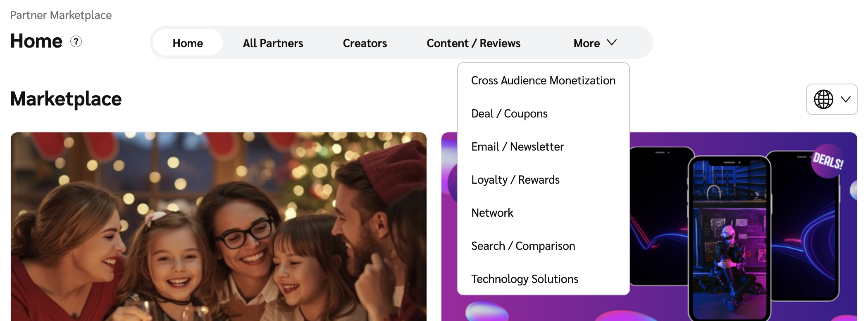Open Technology Solutions menu entry
This screenshot has height=321, width=868.
(x=525, y=279)
